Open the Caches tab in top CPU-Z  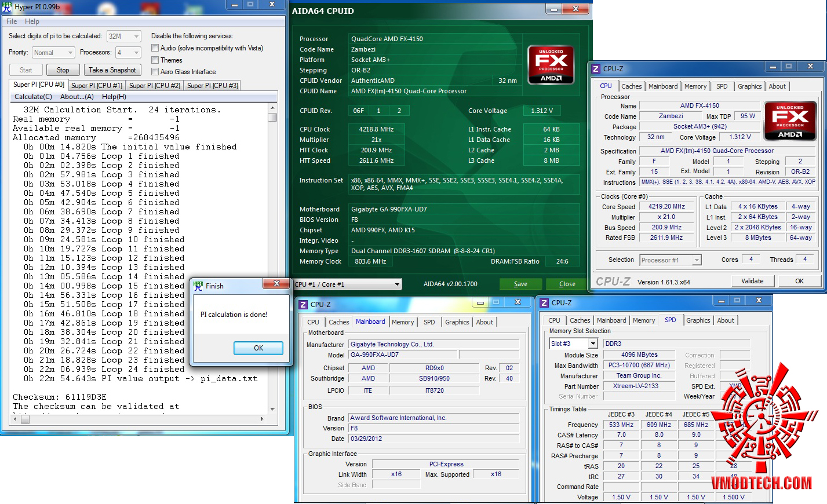coord(631,86)
